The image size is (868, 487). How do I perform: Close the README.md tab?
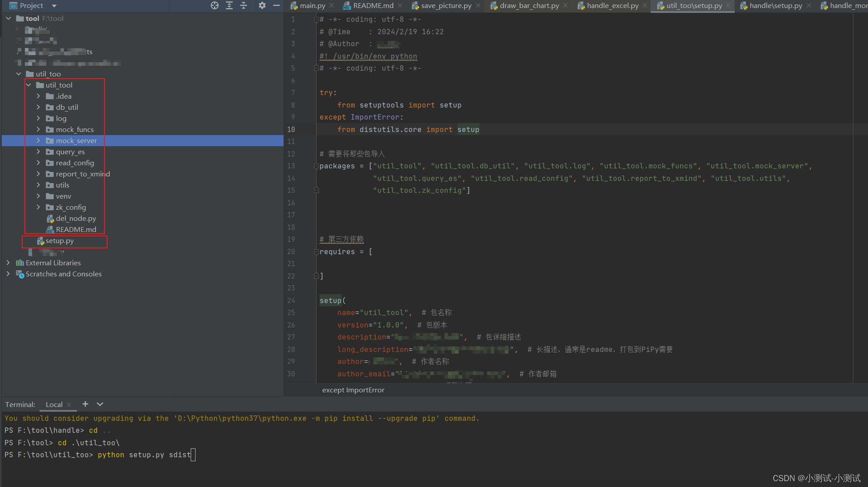(x=400, y=6)
